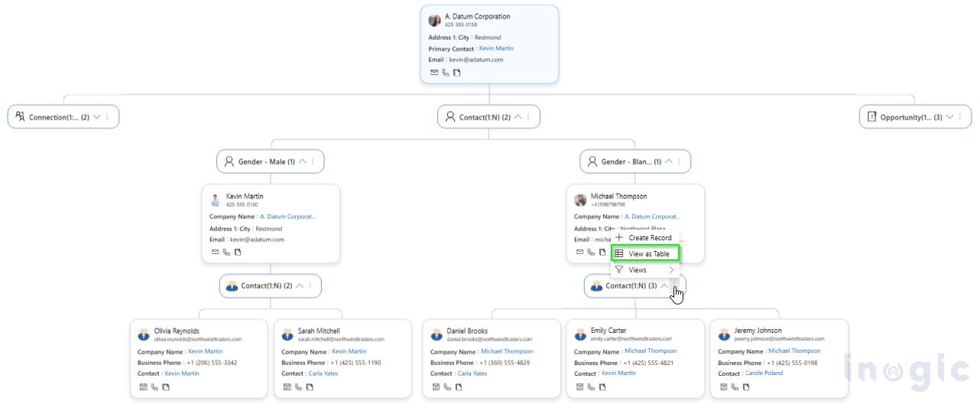Image resolution: width=980 pixels, height=414 pixels.
Task: Click email icon on Michael Thompson card
Action: [x=579, y=252]
